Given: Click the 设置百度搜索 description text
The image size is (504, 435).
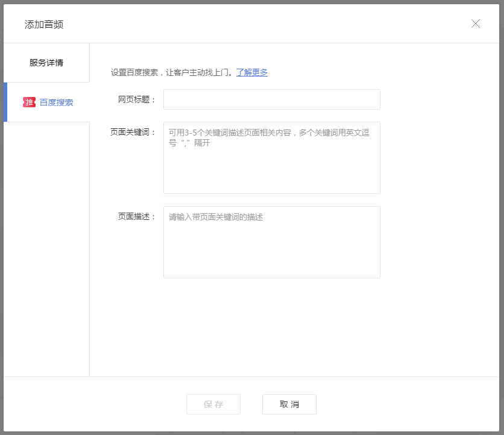Looking at the screenshot, I should pos(172,72).
